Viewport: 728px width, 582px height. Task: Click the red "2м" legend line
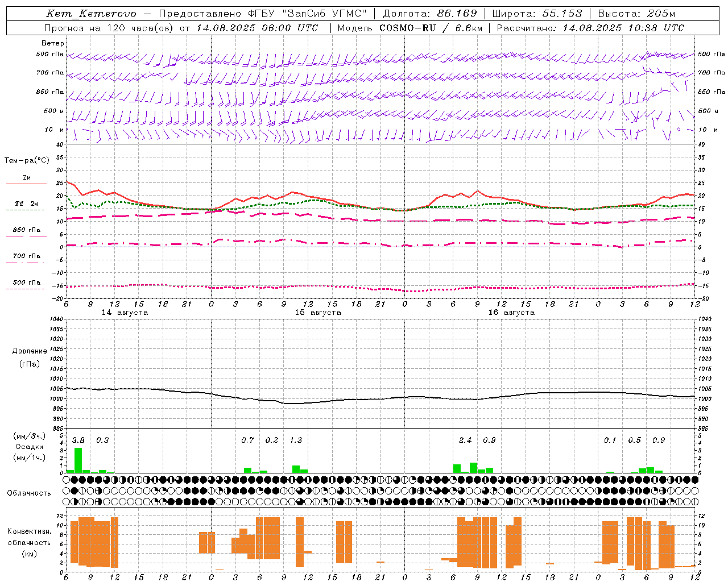click(26, 184)
